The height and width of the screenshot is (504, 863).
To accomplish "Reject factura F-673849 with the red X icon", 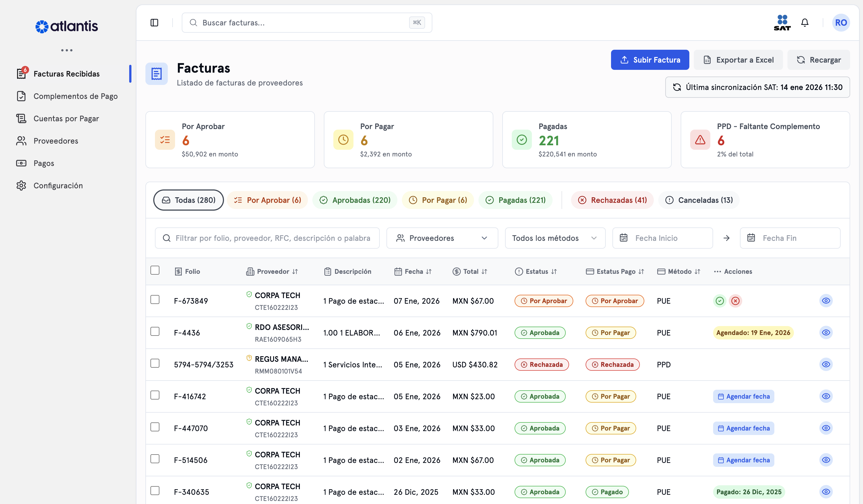I will (735, 301).
